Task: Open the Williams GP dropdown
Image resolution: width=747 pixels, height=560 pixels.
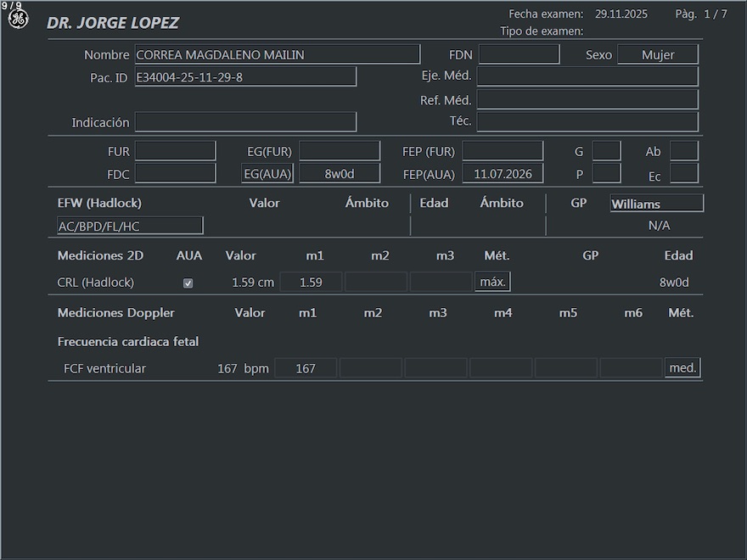Action: (x=656, y=204)
